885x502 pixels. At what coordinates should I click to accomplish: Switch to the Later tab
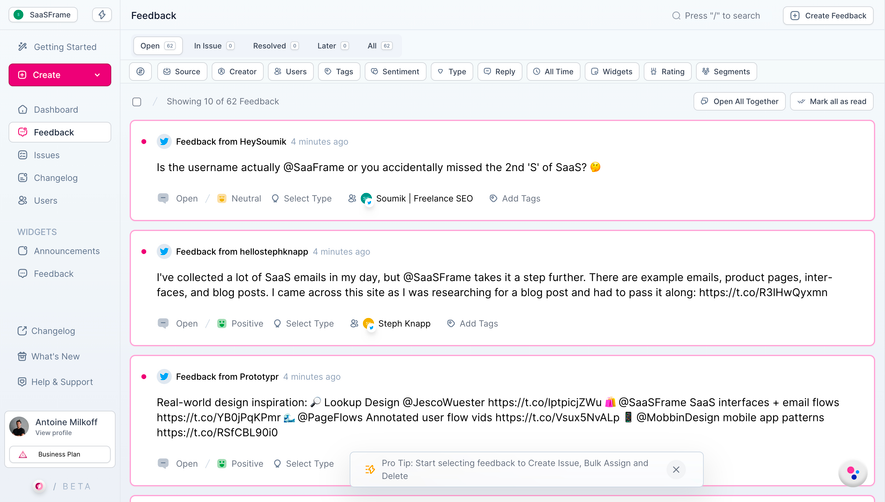[333, 46]
